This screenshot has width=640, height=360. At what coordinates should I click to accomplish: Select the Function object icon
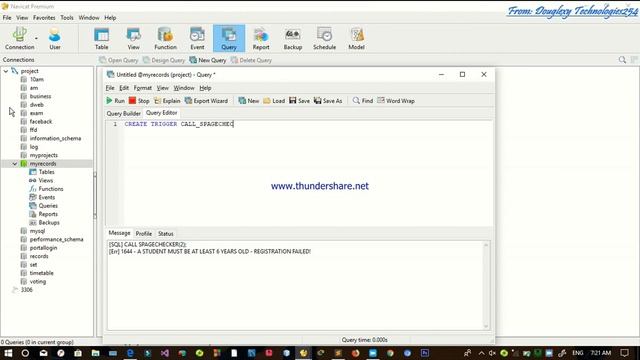tap(165, 38)
